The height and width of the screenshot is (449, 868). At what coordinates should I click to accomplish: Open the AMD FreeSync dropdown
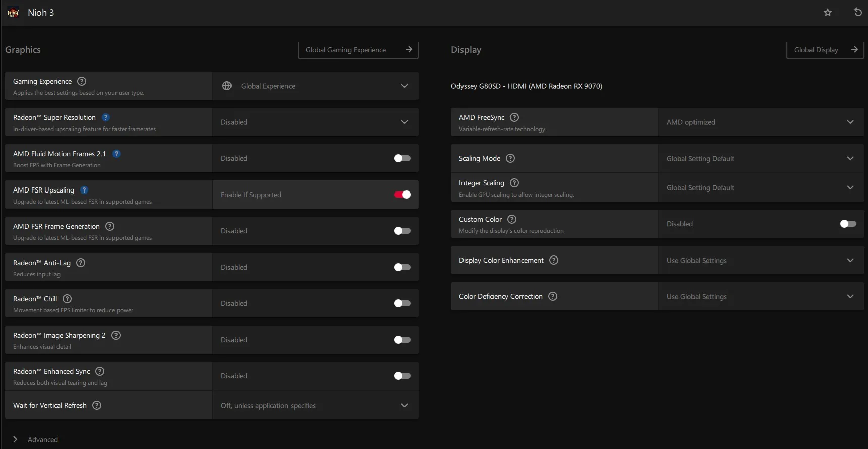coord(761,122)
